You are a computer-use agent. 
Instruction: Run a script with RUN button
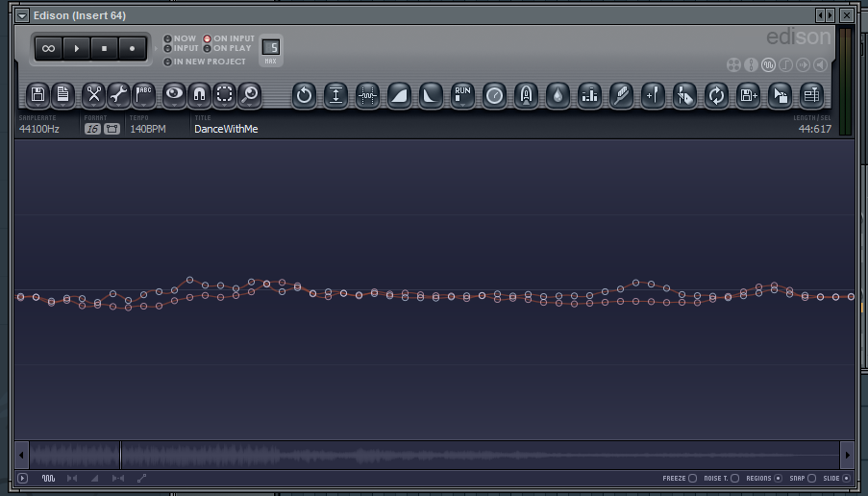(462, 95)
